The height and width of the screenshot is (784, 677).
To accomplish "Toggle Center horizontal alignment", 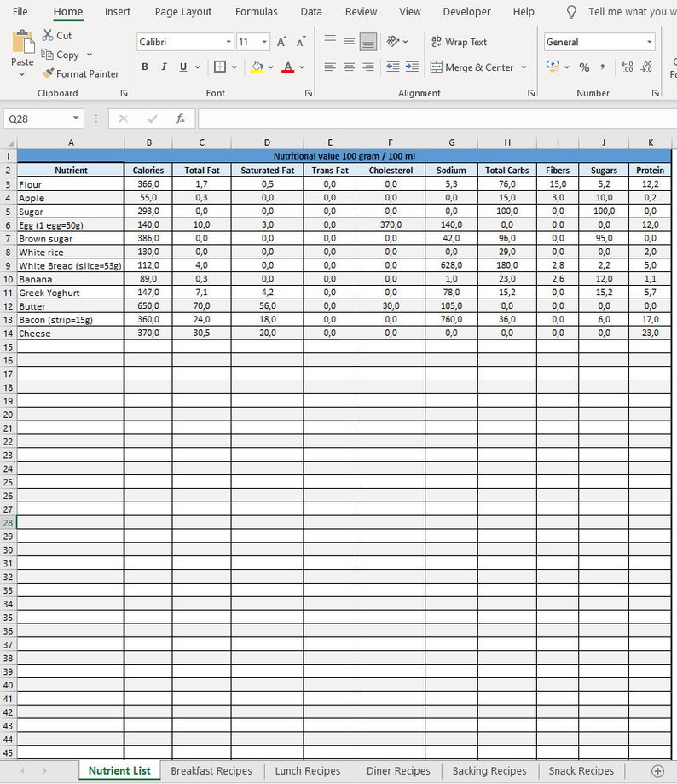I will pos(349,67).
